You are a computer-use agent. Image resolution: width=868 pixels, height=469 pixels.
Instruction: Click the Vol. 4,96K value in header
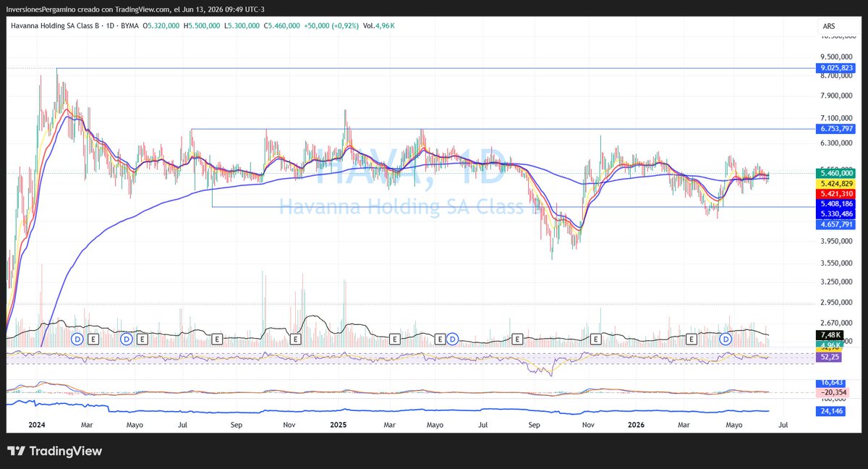tap(378, 26)
